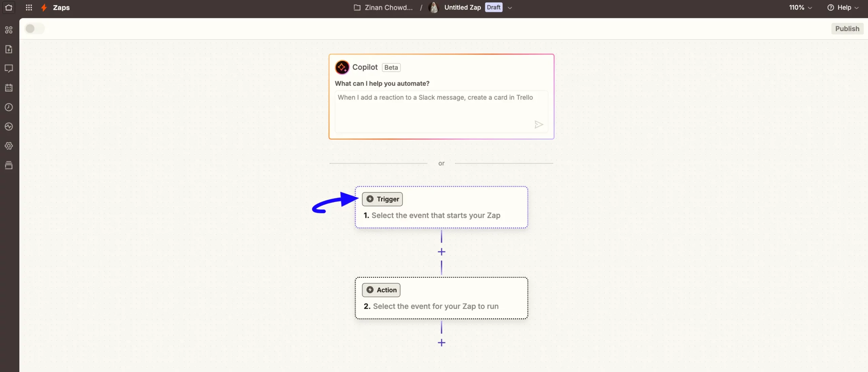Screen dimensions: 868x372
Task: Expand the Untitled Zap options chevron
Action: [x=509, y=8]
